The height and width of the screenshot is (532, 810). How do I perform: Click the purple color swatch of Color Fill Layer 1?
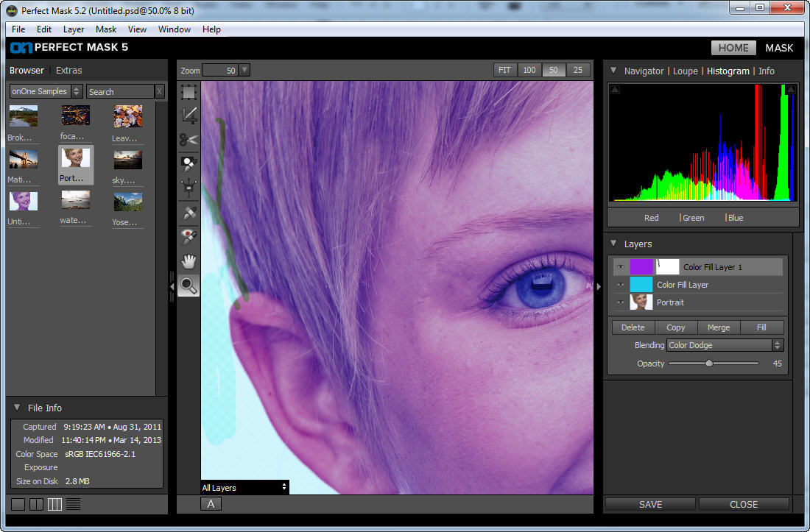tap(641, 267)
